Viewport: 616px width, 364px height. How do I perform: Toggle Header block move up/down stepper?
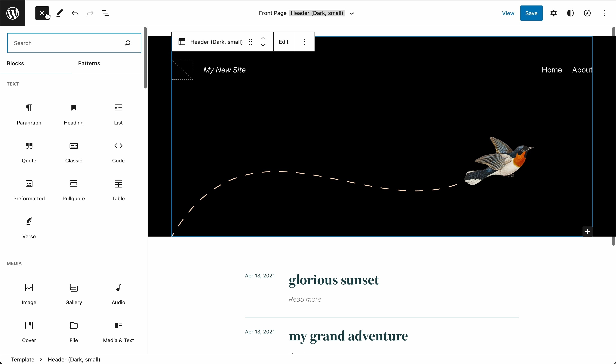point(263,41)
